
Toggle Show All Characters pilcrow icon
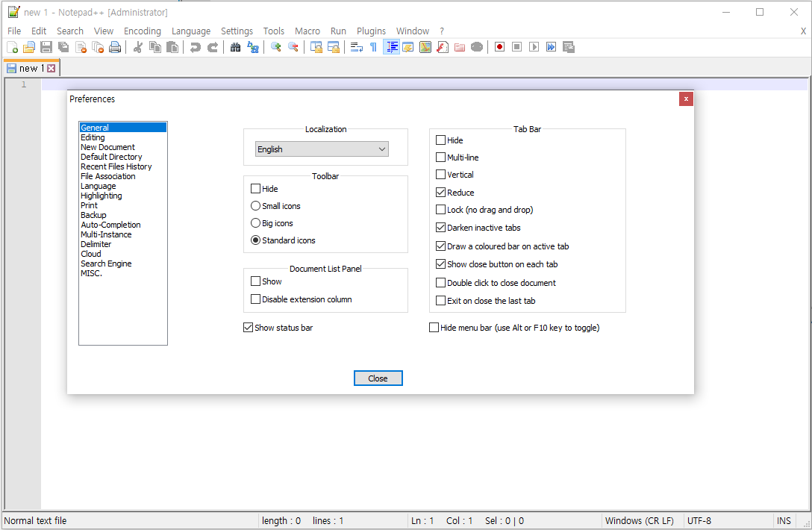click(373, 48)
